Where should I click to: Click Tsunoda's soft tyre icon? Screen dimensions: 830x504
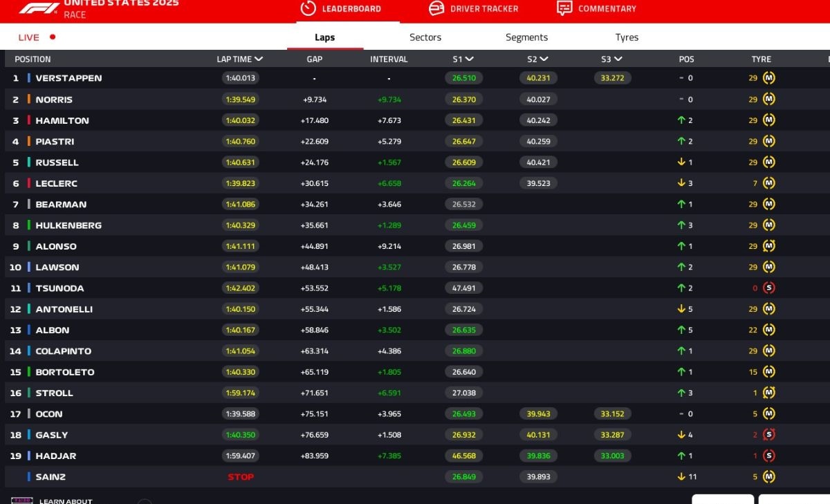pos(768,288)
